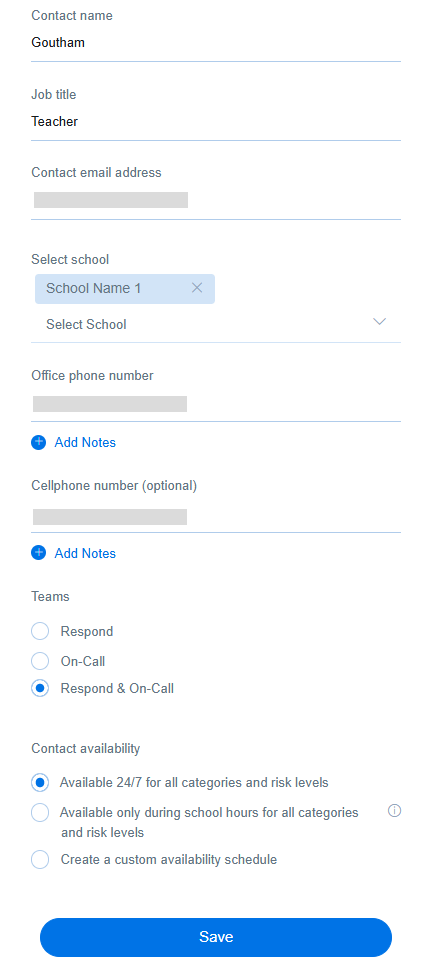The height and width of the screenshot is (965, 434).
Task: Click the Contact email address field
Action: pyautogui.click(x=216, y=201)
